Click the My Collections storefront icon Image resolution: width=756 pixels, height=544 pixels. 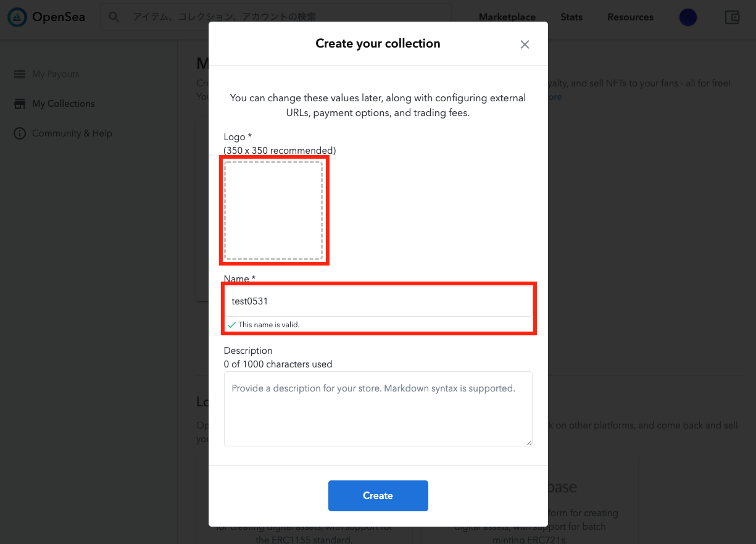(20, 104)
